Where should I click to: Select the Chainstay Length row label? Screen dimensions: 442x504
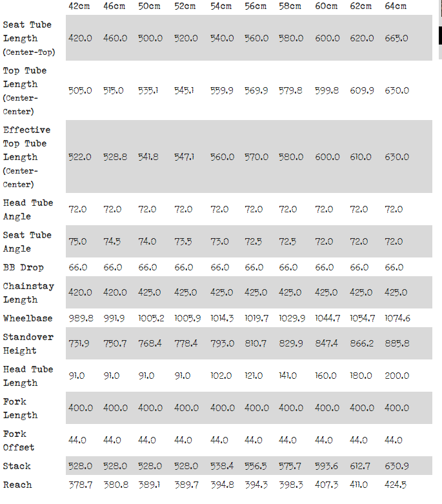pos(28,292)
